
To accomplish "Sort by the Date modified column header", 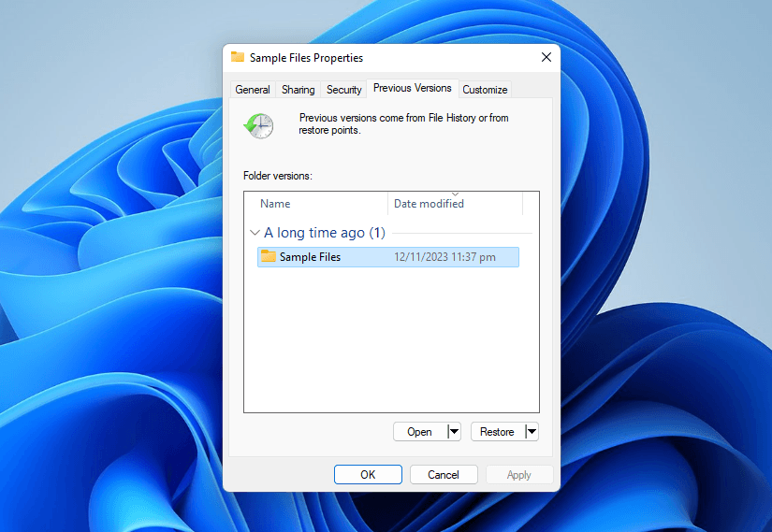I will 455,203.
